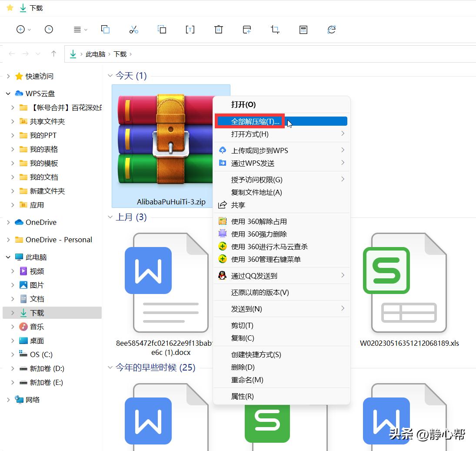Collapse the WPS云盘 tree node
This screenshot has width=476, height=451.
pos(9,94)
